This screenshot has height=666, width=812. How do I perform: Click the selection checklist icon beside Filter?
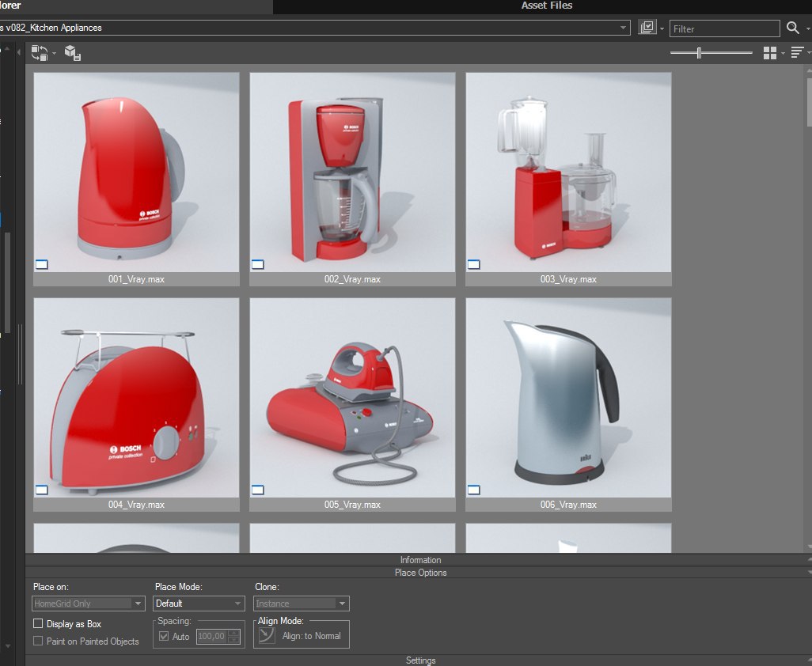coord(647,28)
